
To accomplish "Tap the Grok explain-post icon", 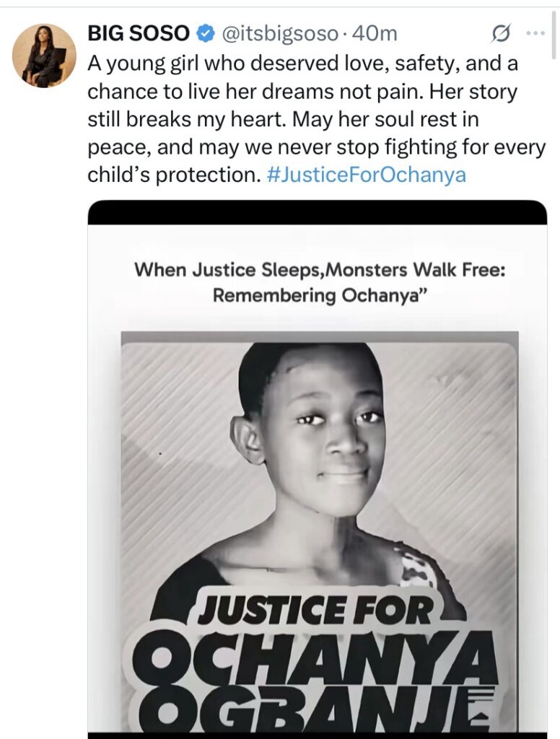I will coord(501,32).
